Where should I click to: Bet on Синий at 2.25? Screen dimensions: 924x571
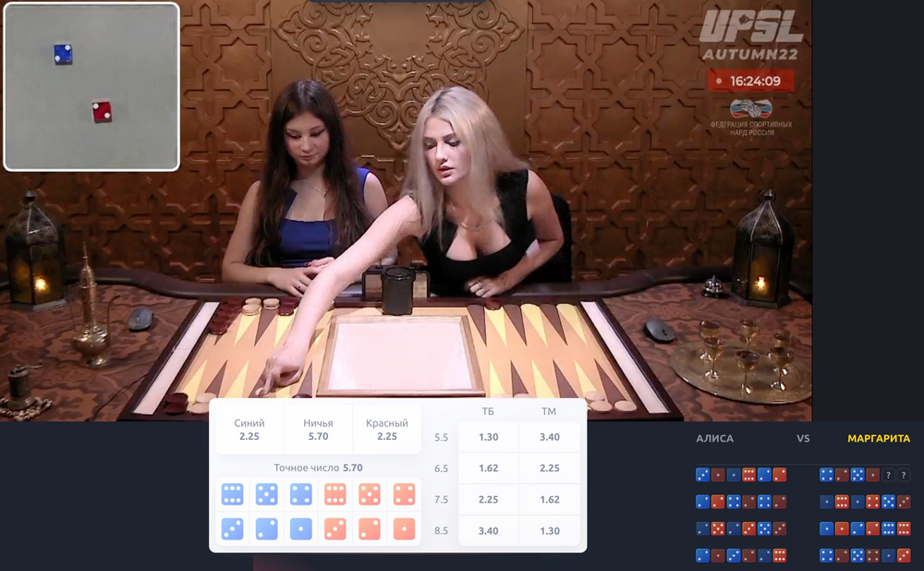tap(249, 430)
